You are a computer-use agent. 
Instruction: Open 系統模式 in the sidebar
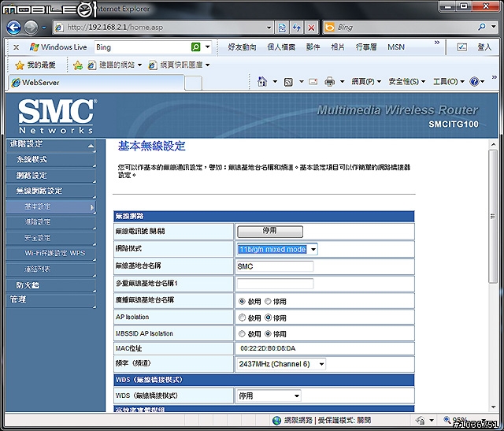50,159
